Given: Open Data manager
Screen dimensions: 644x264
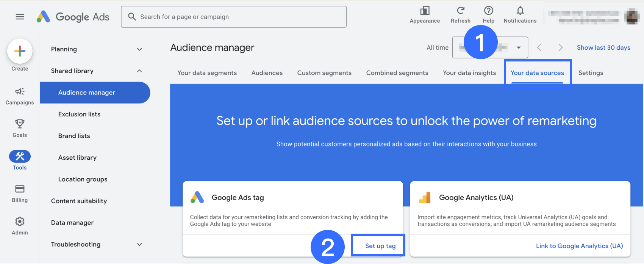Looking at the screenshot, I should pos(72,223).
